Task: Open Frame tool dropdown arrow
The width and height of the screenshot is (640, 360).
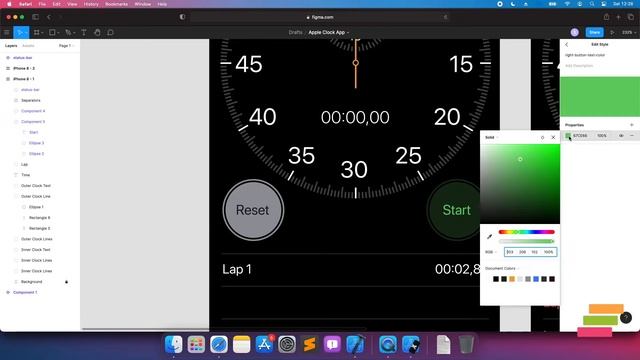Action: click(x=42, y=33)
